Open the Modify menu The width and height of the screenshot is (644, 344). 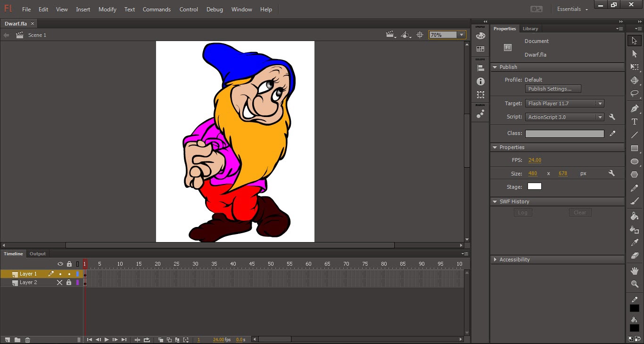coord(107,9)
